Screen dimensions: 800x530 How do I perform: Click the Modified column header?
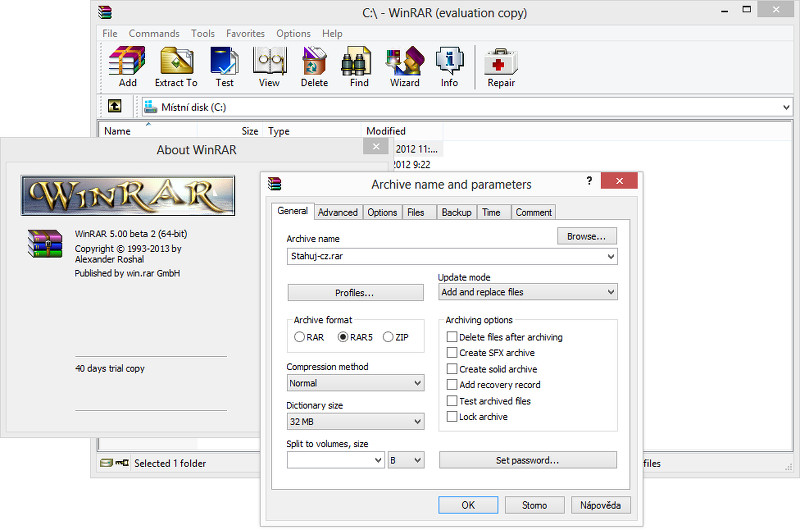[x=402, y=131]
